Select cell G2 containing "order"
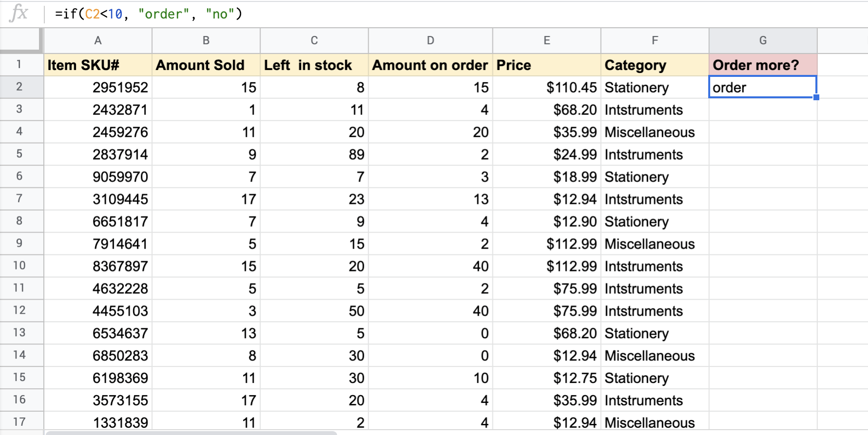Viewport: 868px width, 435px height. tap(763, 87)
